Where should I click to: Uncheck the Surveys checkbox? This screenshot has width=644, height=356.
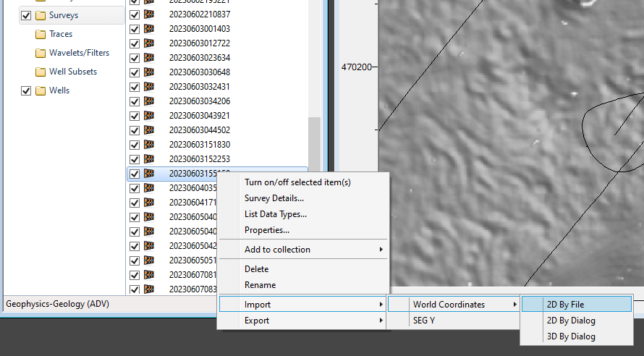click(27, 15)
